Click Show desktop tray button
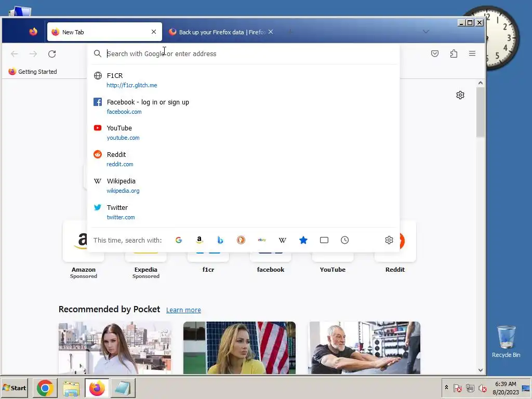This screenshot has width=532, height=399. point(526,388)
